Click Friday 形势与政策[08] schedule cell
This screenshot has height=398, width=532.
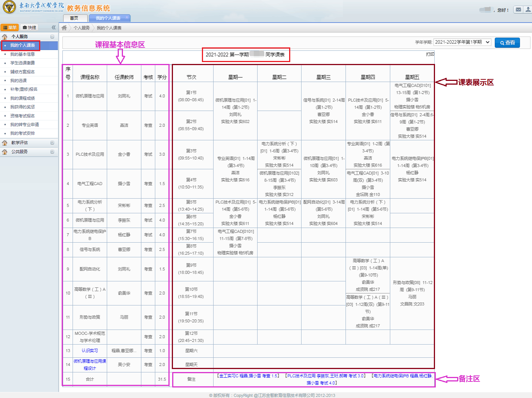pyautogui.click(x=412, y=293)
